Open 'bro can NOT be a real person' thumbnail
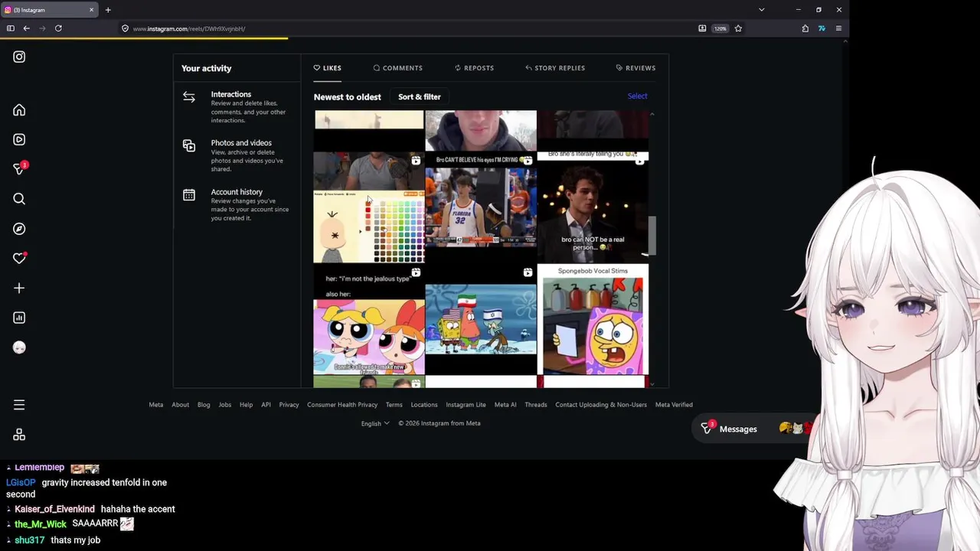980x551 pixels. [593, 207]
